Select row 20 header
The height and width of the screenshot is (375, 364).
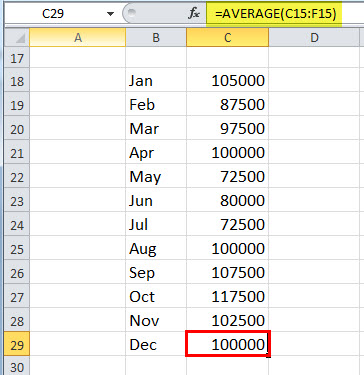click(17, 129)
